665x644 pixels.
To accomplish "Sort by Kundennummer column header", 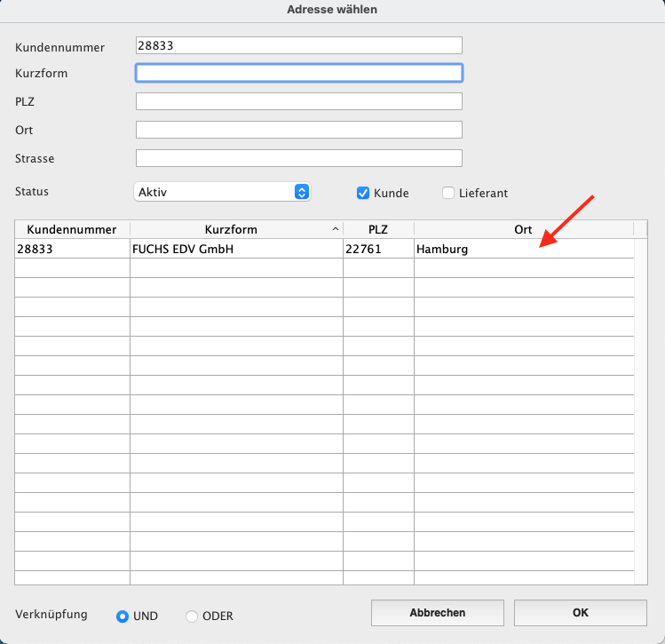I will pos(72,229).
